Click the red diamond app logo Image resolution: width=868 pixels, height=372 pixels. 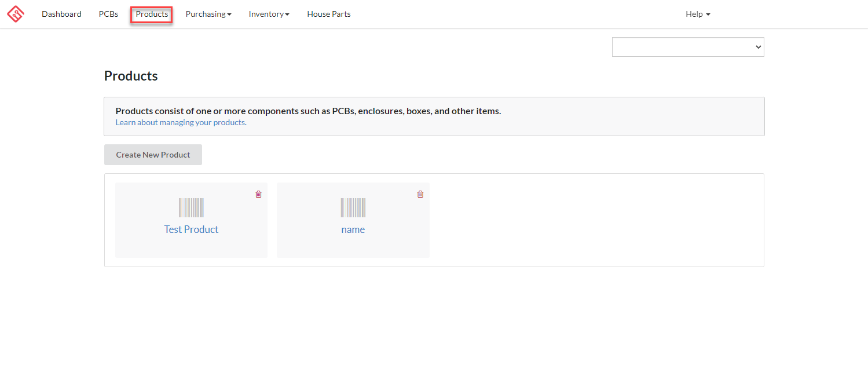[x=16, y=14]
